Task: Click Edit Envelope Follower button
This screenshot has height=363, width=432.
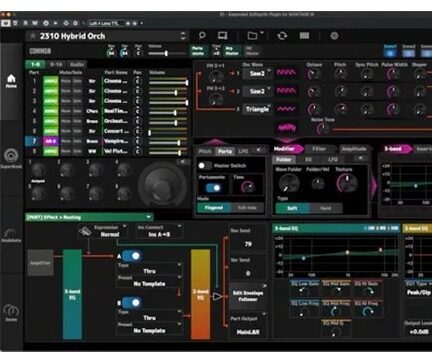Action: coord(248,296)
